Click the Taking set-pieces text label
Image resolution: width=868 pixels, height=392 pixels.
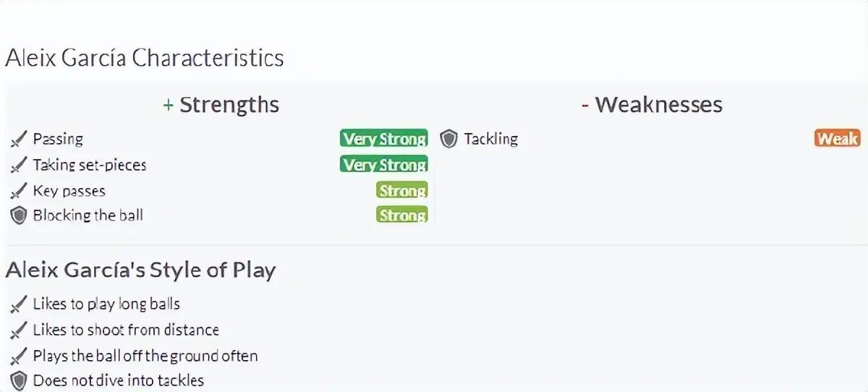coord(90,166)
